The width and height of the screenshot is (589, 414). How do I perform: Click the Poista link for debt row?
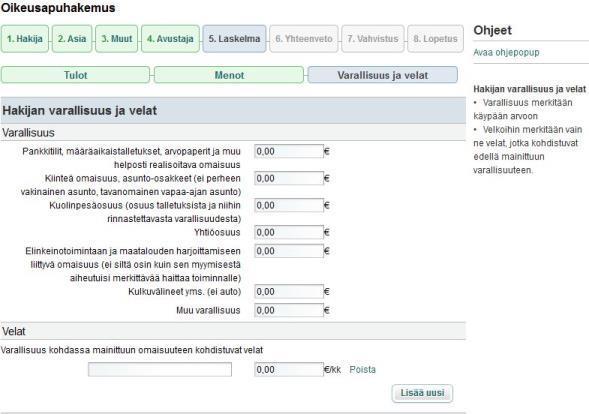(x=362, y=370)
